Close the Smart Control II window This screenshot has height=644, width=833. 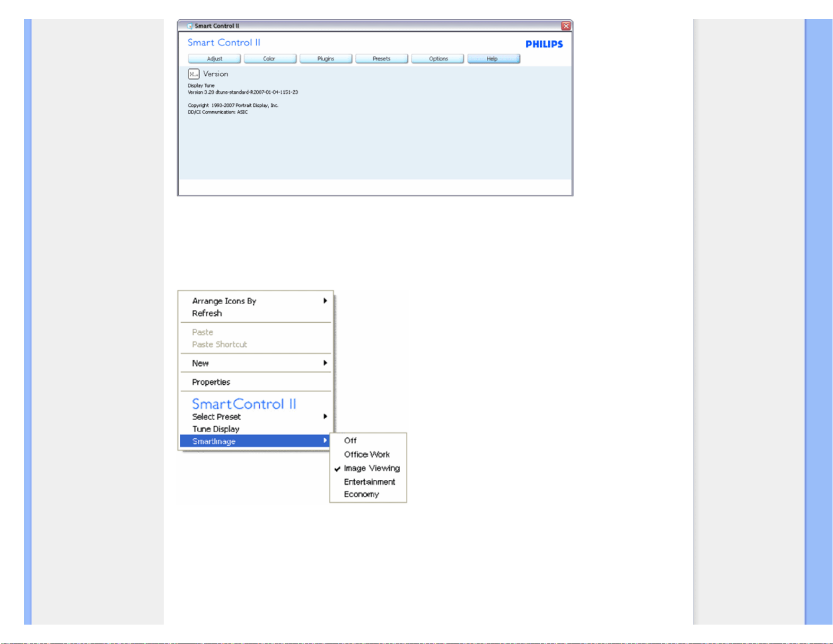coord(566,26)
